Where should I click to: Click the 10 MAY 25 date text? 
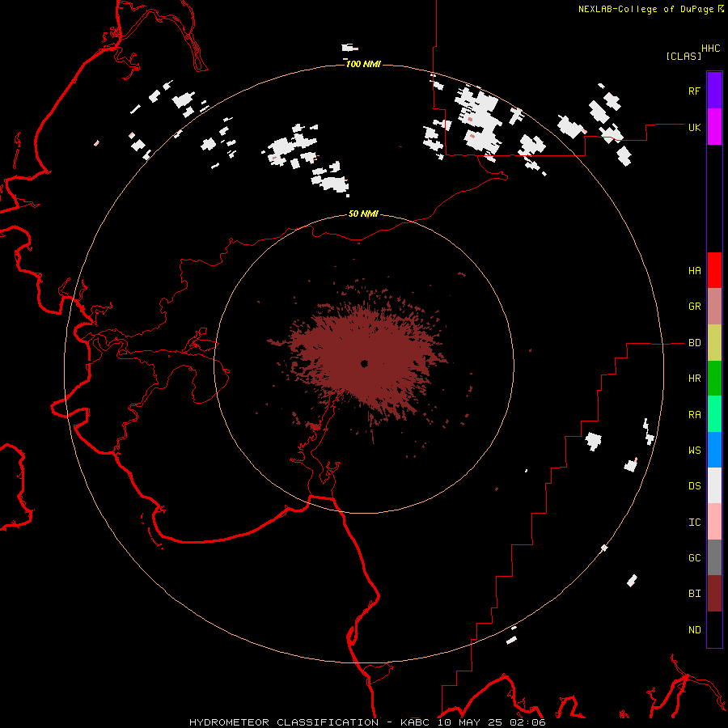click(x=472, y=722)
